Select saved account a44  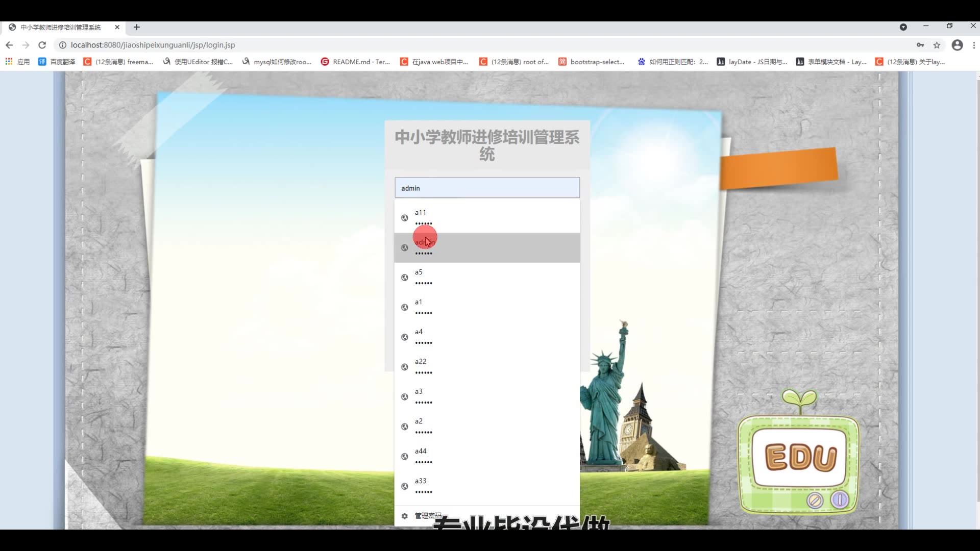coord(487,457)
